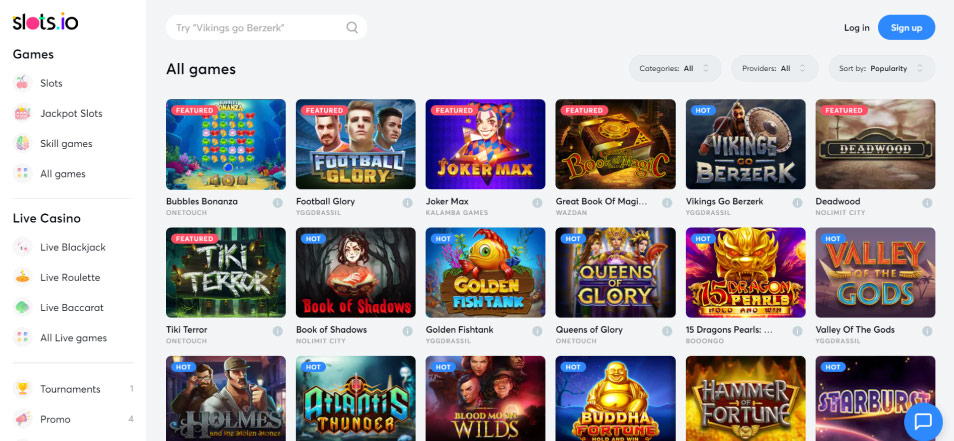
Task: Open the Book of Shadows thumbnail
Action: tap(355, 273)
